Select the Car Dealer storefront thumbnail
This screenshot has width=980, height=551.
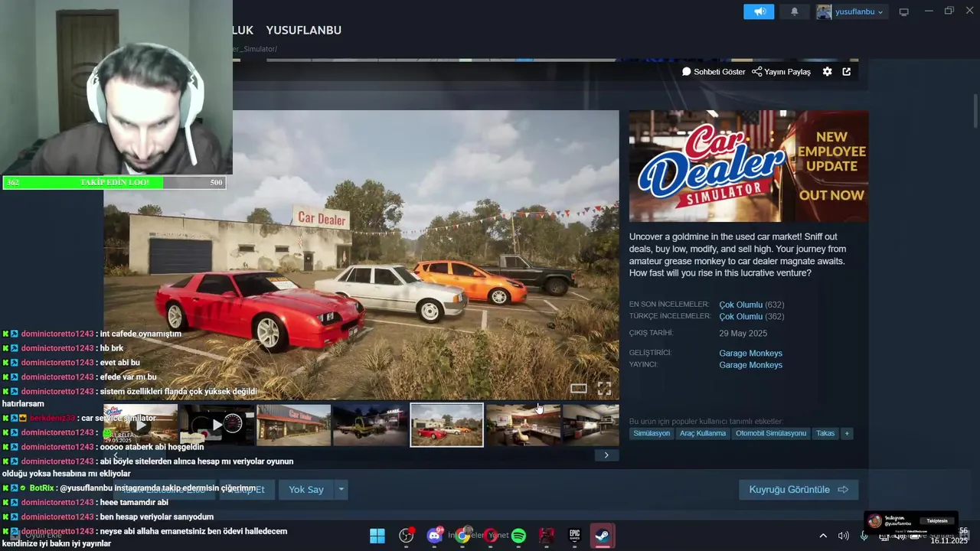point(293,425)
